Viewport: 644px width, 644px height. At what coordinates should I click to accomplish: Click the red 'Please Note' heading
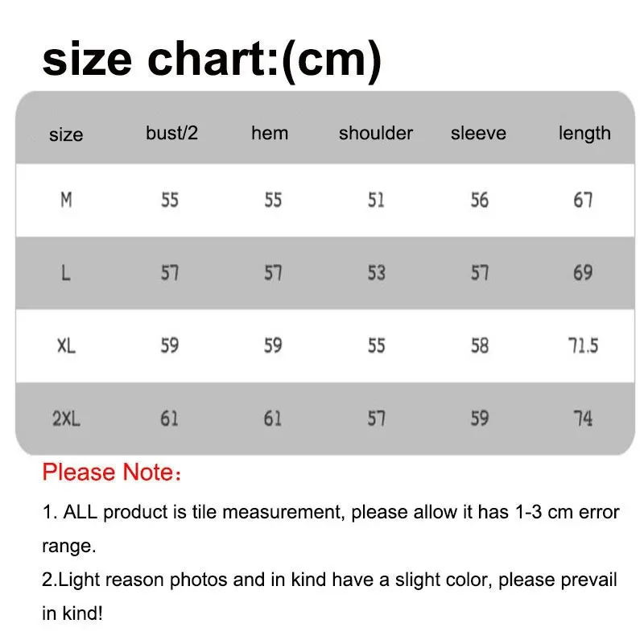(111, 472)
